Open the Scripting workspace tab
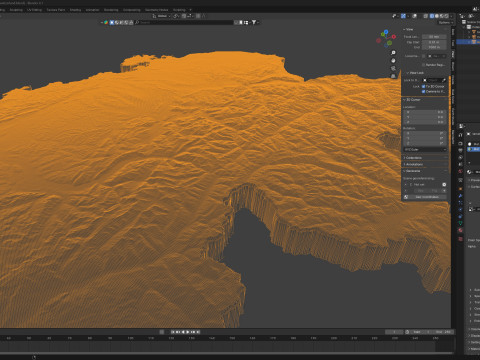 click(179, 10)
